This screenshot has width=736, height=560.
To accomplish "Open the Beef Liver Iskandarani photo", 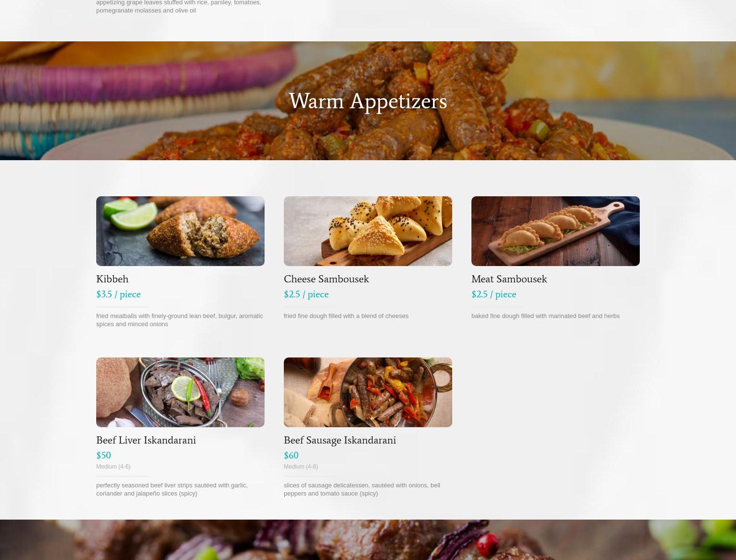I will click(x=180, y=392).
